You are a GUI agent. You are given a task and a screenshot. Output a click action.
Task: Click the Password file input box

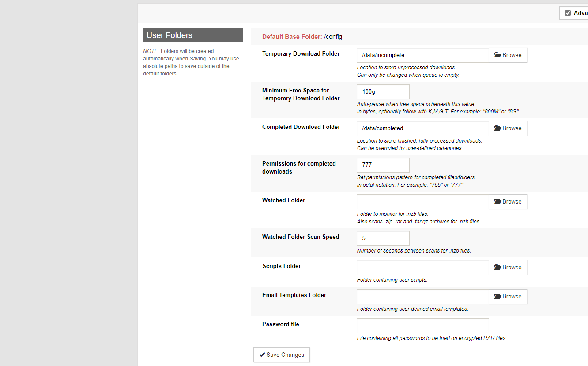422,326
